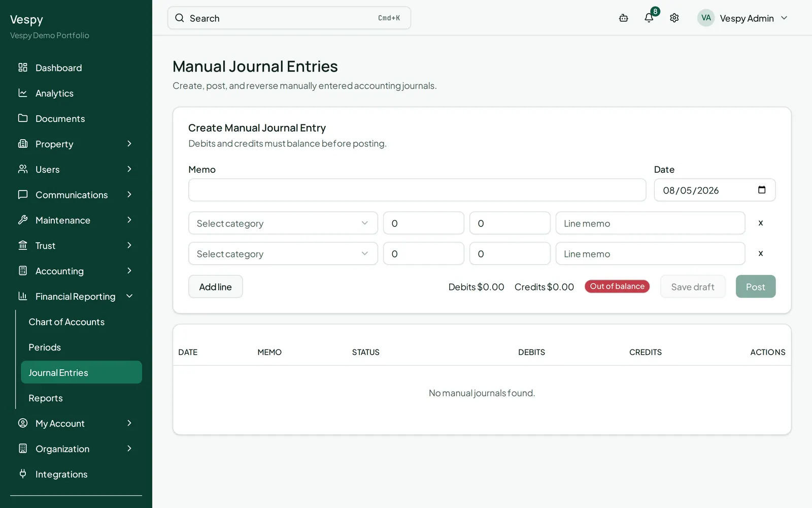
Task: Click the MEMO column header
Action: [x=269, y=352]
